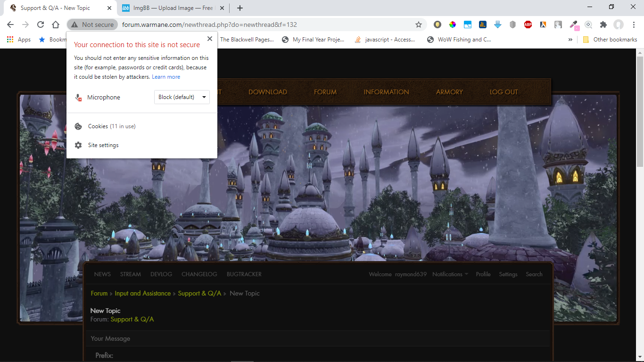Open the Other bookmarks folder

click(610, 40)
